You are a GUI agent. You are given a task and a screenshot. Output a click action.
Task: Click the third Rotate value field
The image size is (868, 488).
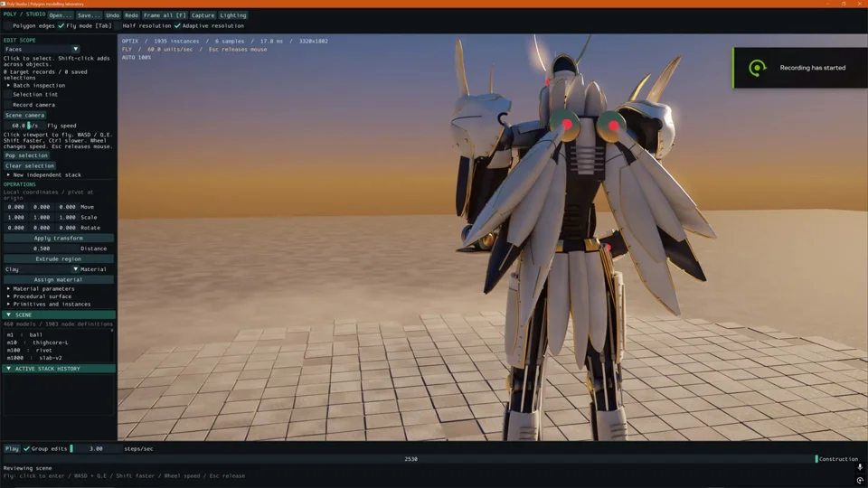tap(68, 228)
